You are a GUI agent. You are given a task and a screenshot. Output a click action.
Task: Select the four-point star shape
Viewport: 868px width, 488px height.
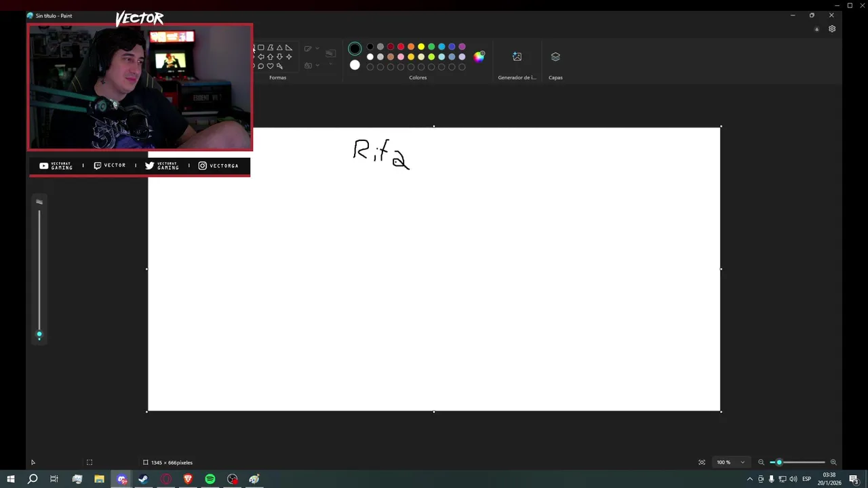click(289, 57)
